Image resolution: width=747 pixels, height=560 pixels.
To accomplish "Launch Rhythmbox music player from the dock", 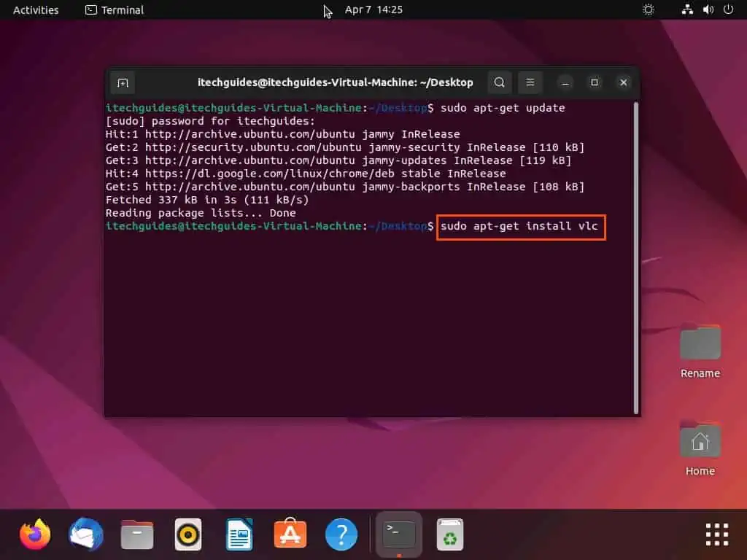I will pyautogui.click(x=187, y=534).
